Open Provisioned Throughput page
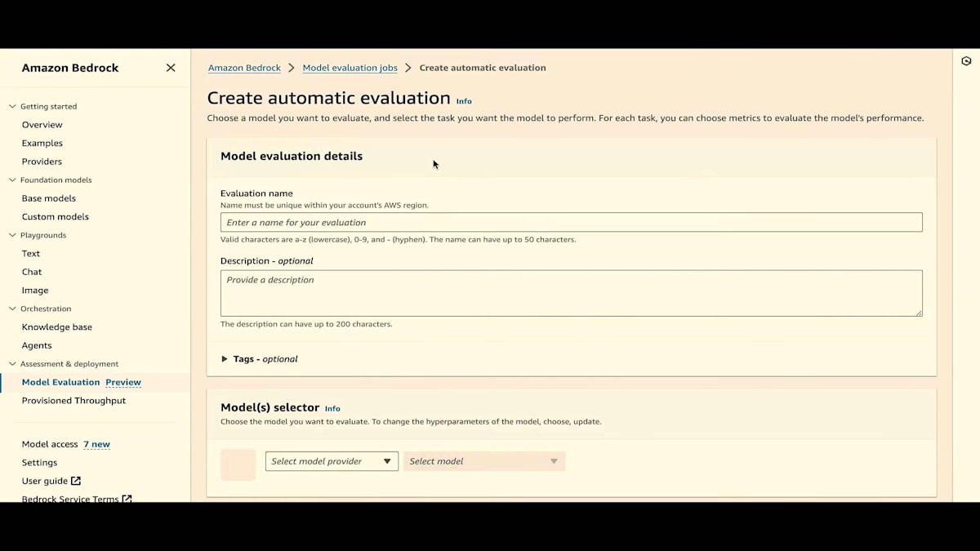 73,401
